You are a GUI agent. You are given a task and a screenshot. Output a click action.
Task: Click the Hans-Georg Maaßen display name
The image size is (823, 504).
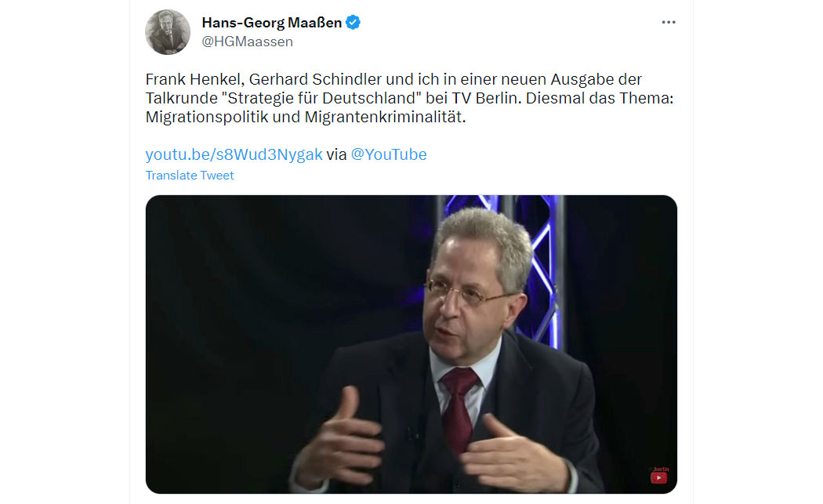[x=271, y=23]
